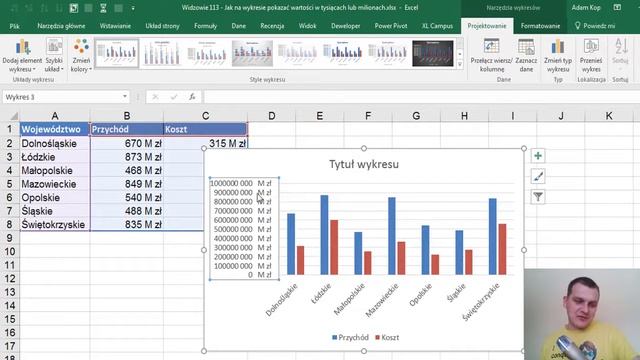Open Zmień kolory palette
Viewport: 640px width, 360px height.
[81, 56]
